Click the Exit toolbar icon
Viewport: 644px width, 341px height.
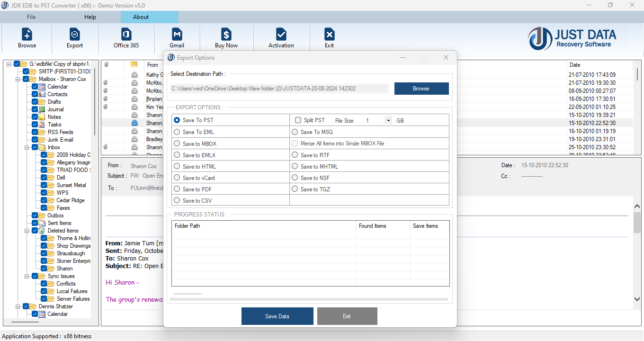(329, 35)
